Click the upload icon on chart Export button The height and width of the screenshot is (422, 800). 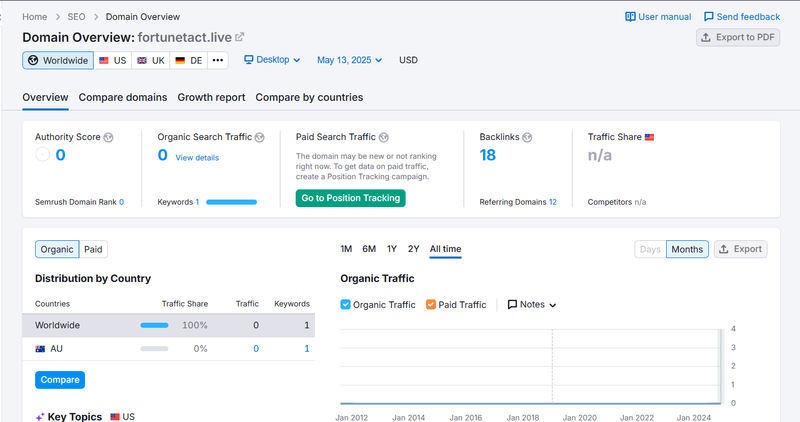click(x=723, y=249)
